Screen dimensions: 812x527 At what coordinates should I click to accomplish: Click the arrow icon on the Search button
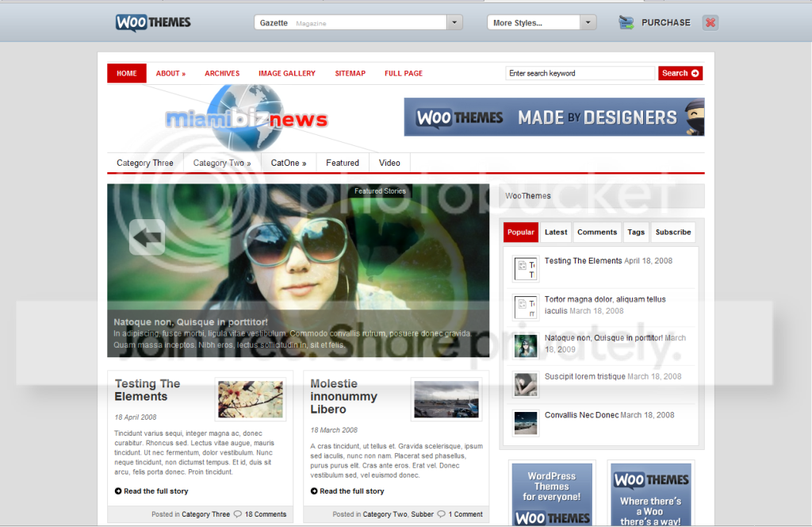[695, 73]
